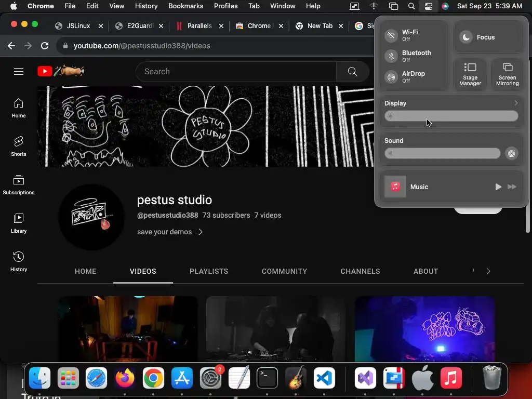This screenshot has height=399, width=532.
Task: Launch Firefox from the Dock
Action: 125,378
